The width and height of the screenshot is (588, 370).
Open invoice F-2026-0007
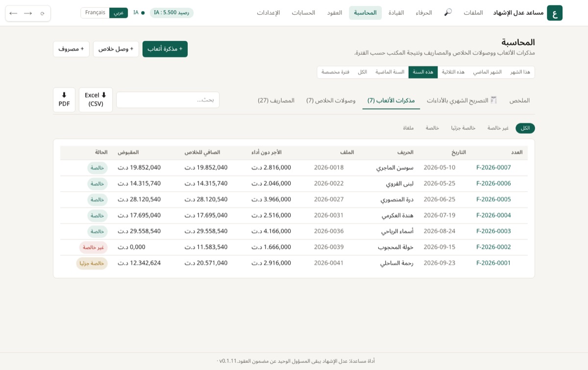pyautogui.click(x=493, y=168)
